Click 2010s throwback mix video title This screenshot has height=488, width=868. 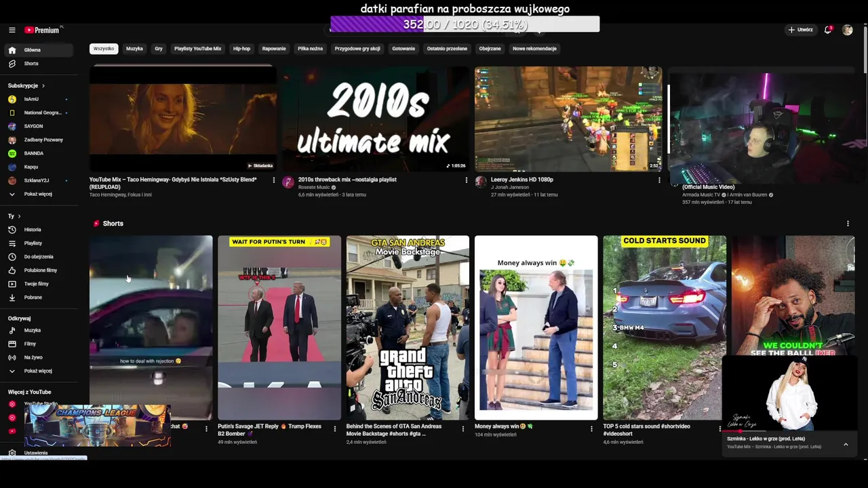coord(347,180)
